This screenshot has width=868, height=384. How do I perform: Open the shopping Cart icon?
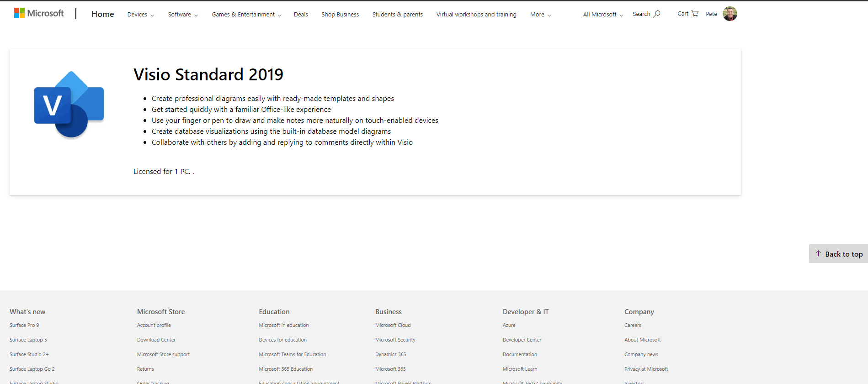[695, 13]
